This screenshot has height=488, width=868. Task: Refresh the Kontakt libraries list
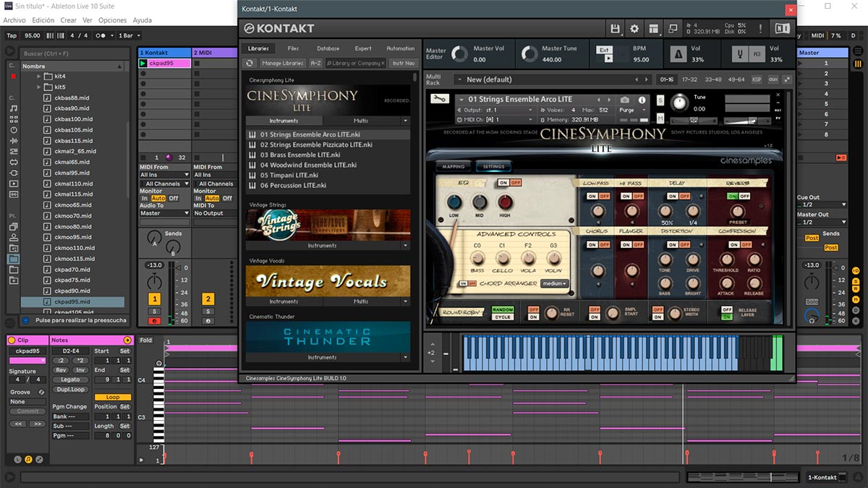tap(250, 64)
